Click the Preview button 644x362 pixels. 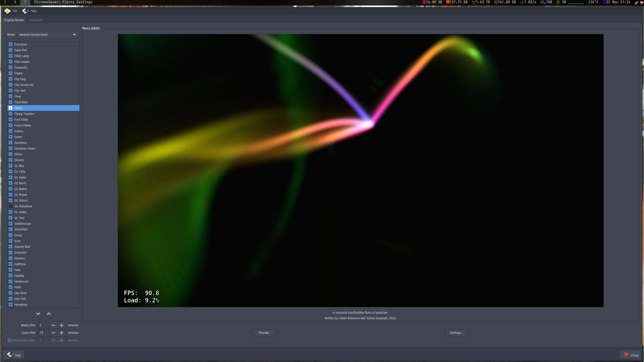pyautogui.click(x=264, y=333)
